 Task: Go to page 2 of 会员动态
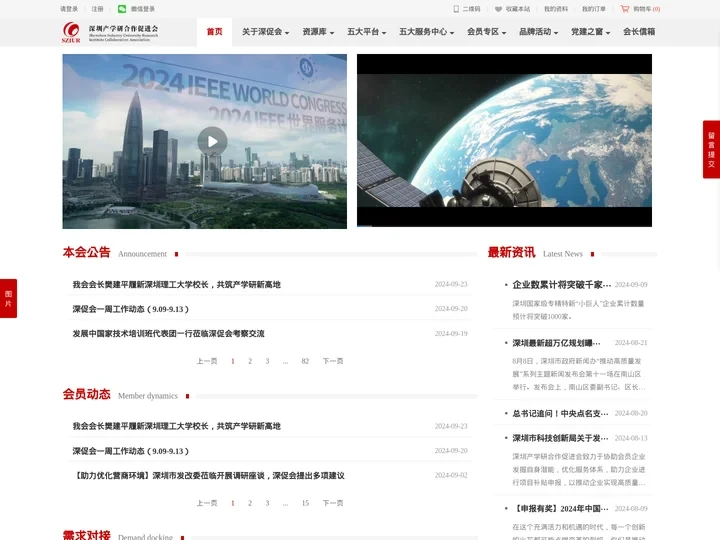coord(250,503)
